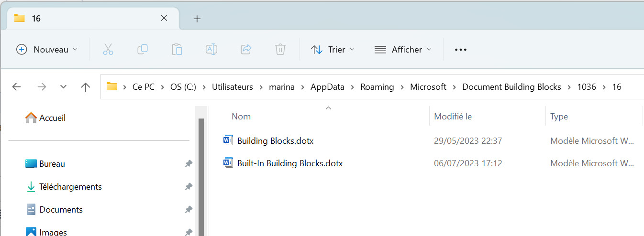Show recent locations chevron

(x=63, y=86)
